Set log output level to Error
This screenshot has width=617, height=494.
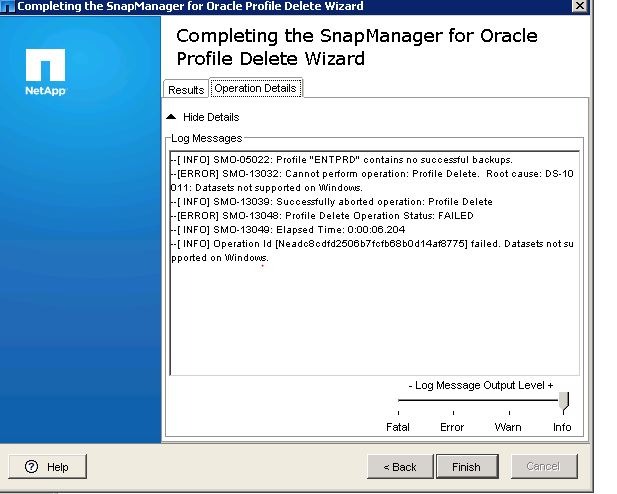(452, 427)
